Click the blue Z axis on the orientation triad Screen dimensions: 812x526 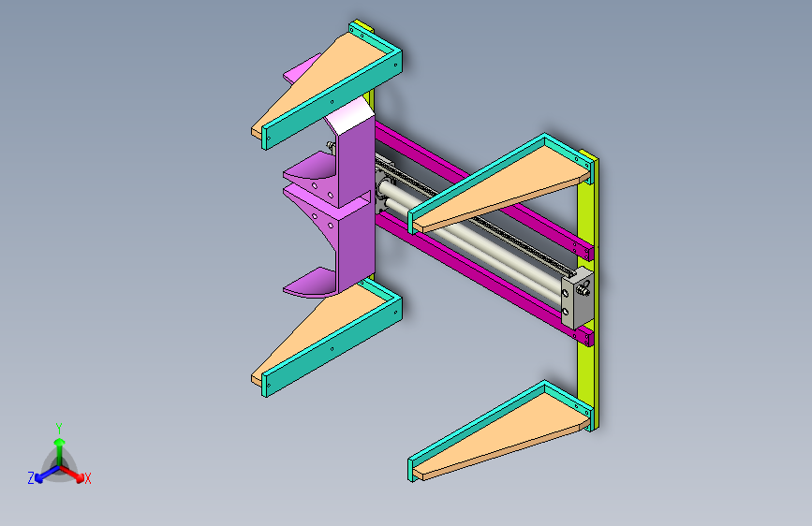click(x=41, y=475)
